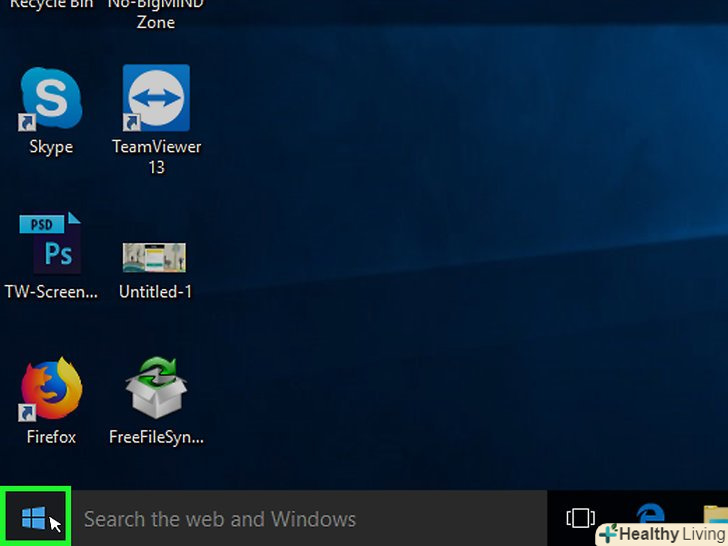
Task: Click the Untitled-1 file name label
Action: click(x=155, y=292)
